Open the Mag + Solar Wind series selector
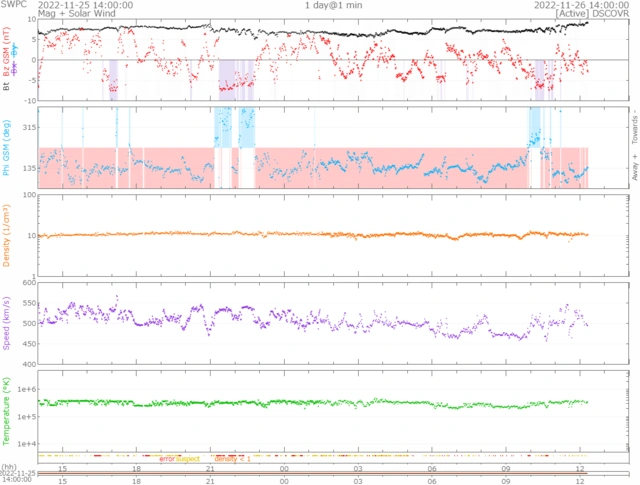 tap(77, 13)
